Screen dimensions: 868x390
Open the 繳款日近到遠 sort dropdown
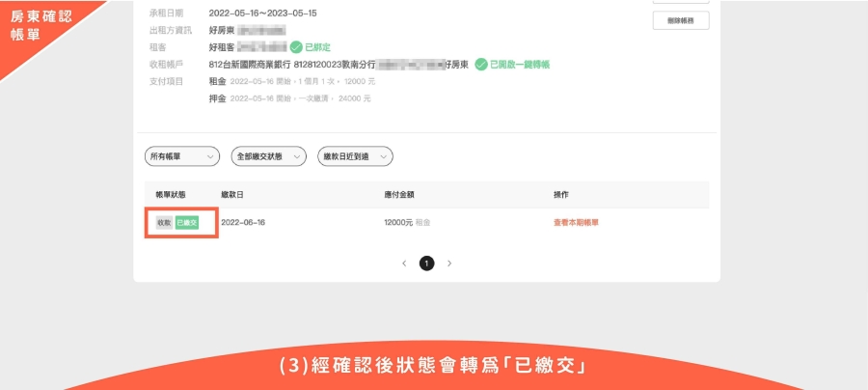coord(355,156)
